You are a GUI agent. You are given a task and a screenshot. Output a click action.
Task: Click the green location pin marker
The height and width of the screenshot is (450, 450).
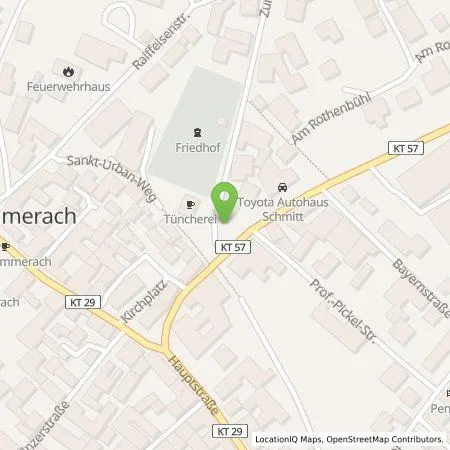(225, 202)
